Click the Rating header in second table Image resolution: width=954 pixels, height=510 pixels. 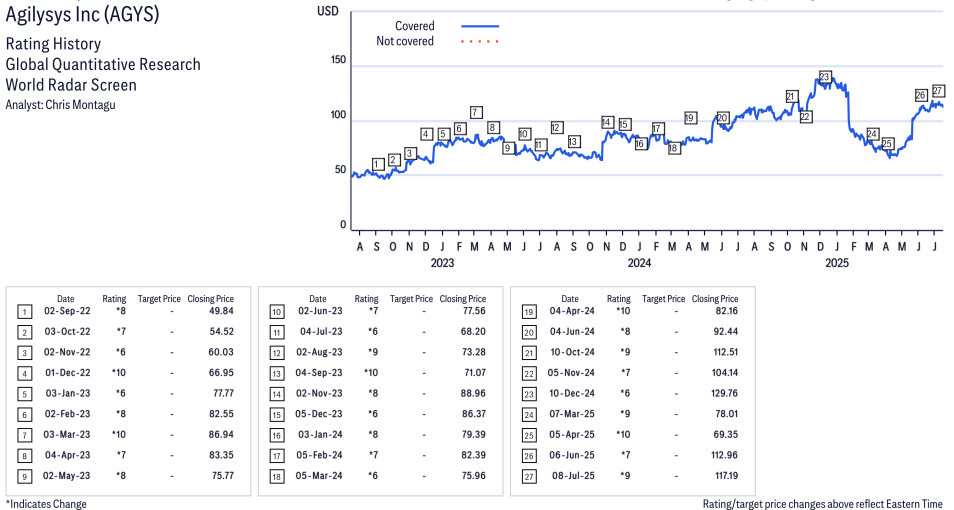[x=366, y=299]
